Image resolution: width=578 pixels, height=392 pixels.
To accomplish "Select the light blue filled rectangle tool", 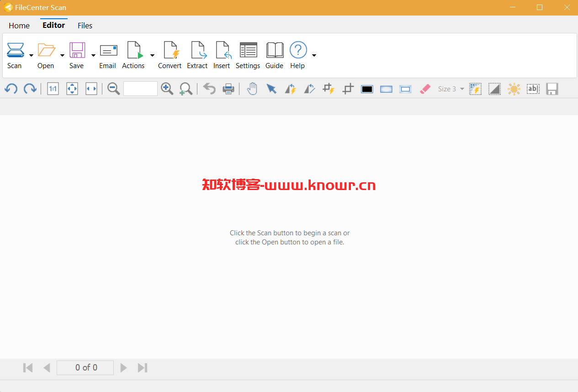I will coord(387,89).
